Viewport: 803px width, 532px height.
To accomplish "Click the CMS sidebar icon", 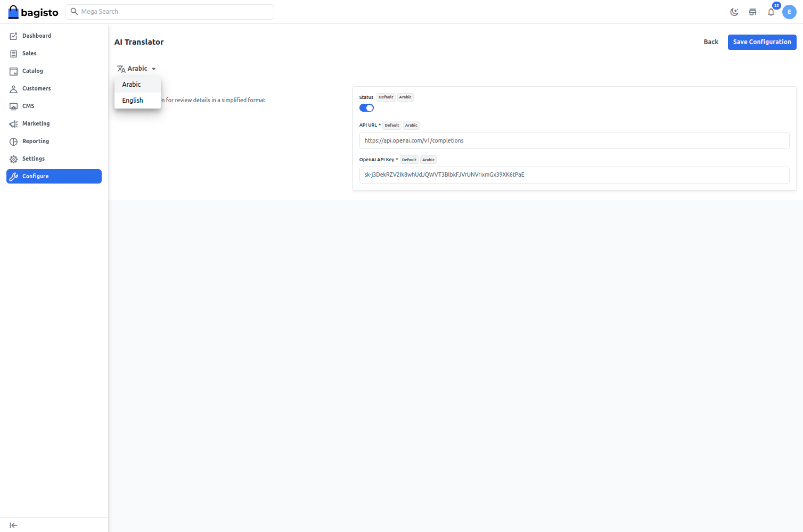I will [14, 106].
